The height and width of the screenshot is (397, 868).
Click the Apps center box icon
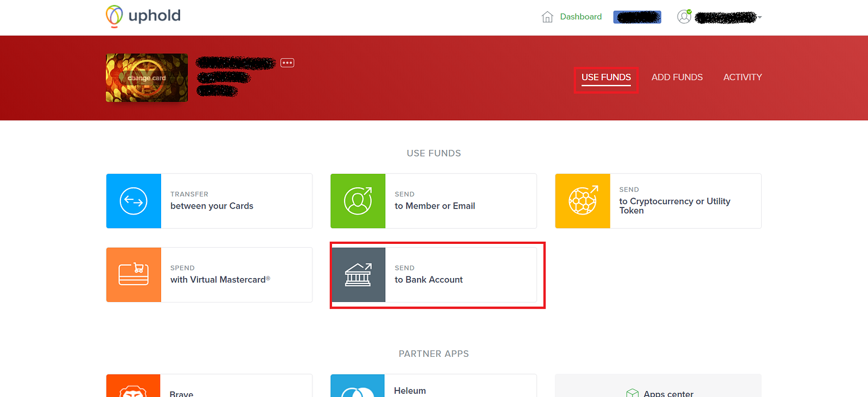[x=633, y=393]
